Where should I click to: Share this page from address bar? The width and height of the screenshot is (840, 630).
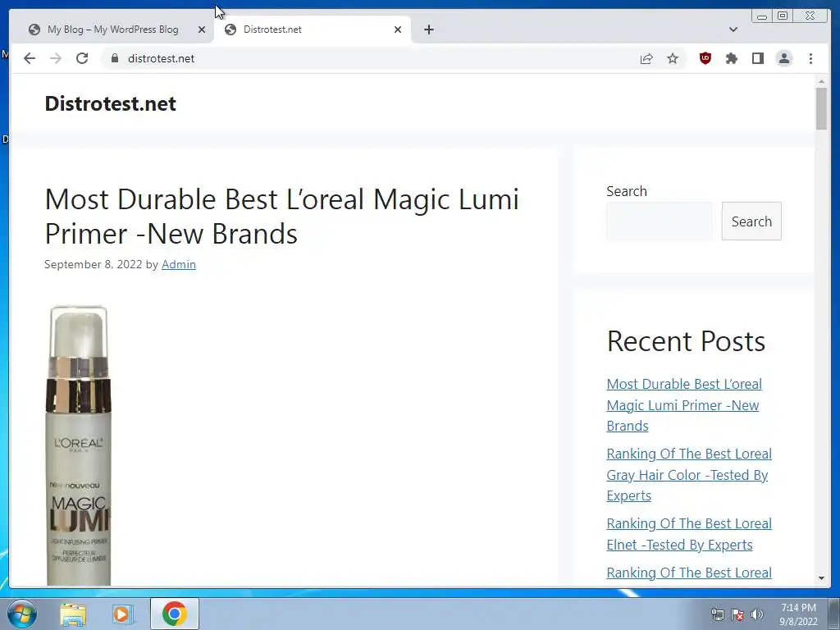[646, 58]
